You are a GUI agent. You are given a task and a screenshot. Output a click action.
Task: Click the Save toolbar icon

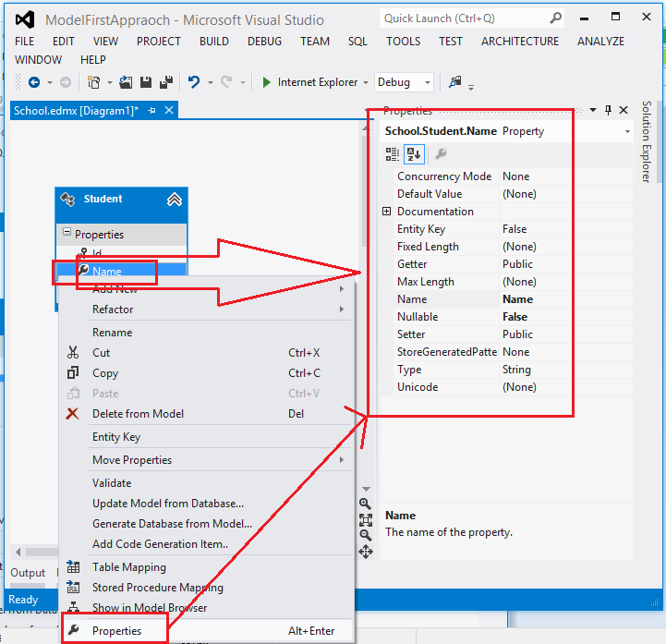click(x=146, y=82)
